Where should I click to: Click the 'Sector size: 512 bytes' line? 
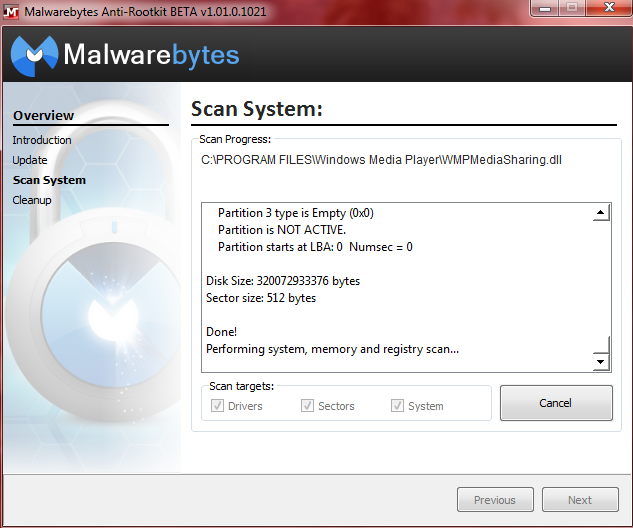pos(261,298)
